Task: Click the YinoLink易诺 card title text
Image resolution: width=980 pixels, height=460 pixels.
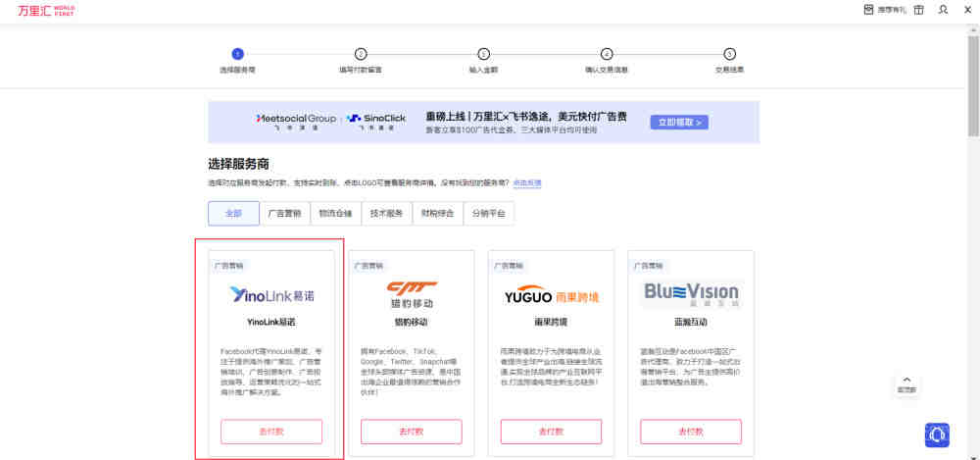Action: tap(271, 323)
